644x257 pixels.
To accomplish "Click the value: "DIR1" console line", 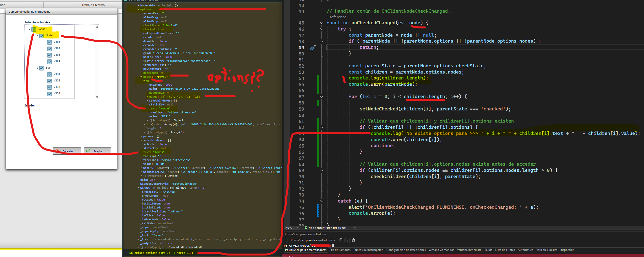I will click(x=160, y=117).
